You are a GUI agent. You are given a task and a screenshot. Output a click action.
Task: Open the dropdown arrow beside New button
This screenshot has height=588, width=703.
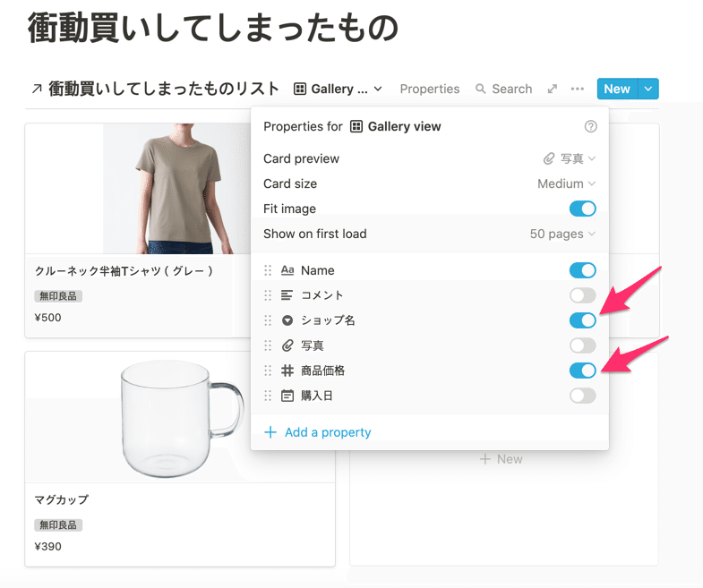tap(648, 89)
